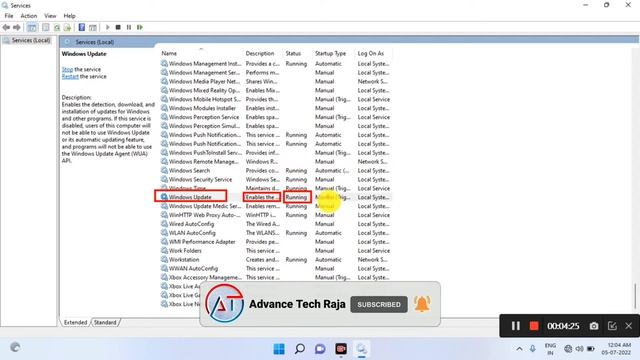Open the File menu

[9, 16]
